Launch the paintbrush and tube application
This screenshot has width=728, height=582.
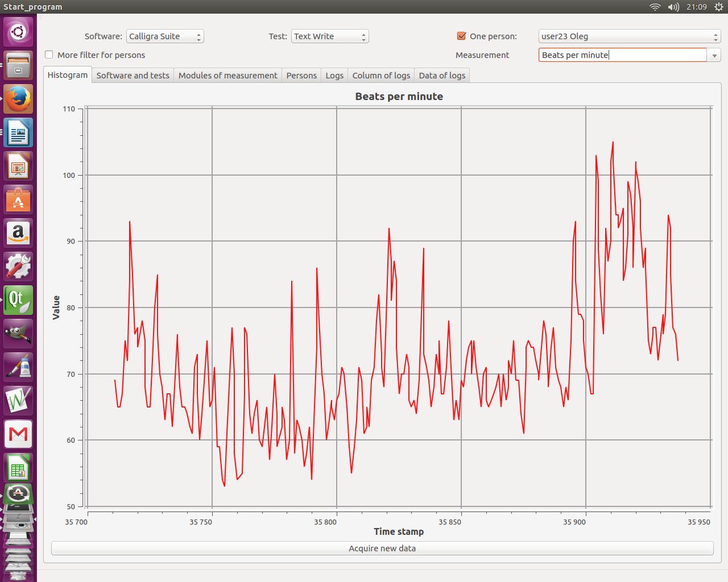pos(18,367)
